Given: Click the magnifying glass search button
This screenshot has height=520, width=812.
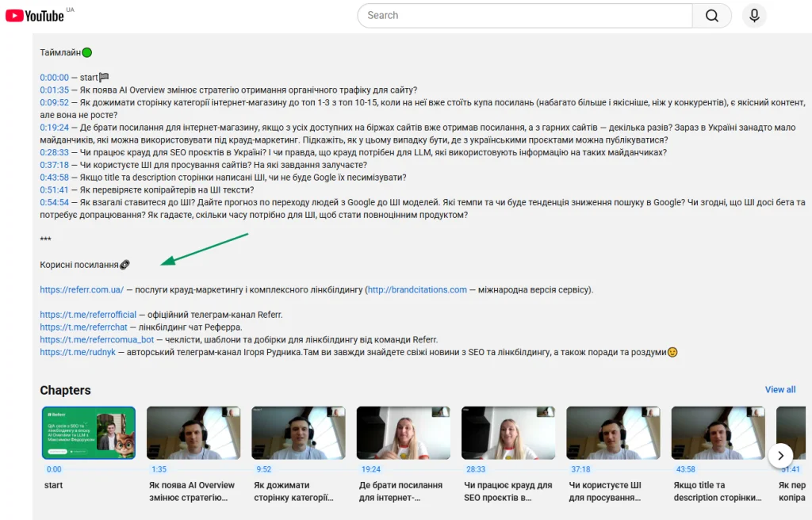Looking at the screenshot, I should pyautogui.click(x=711, y=16).
